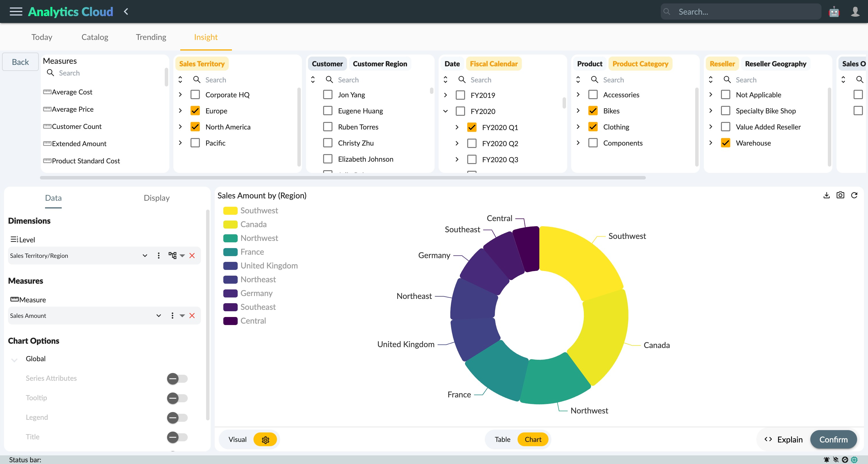The height and width of the screenshot is (464, 868).
Task: Click the Back button
Action: [x=20, y=62]
